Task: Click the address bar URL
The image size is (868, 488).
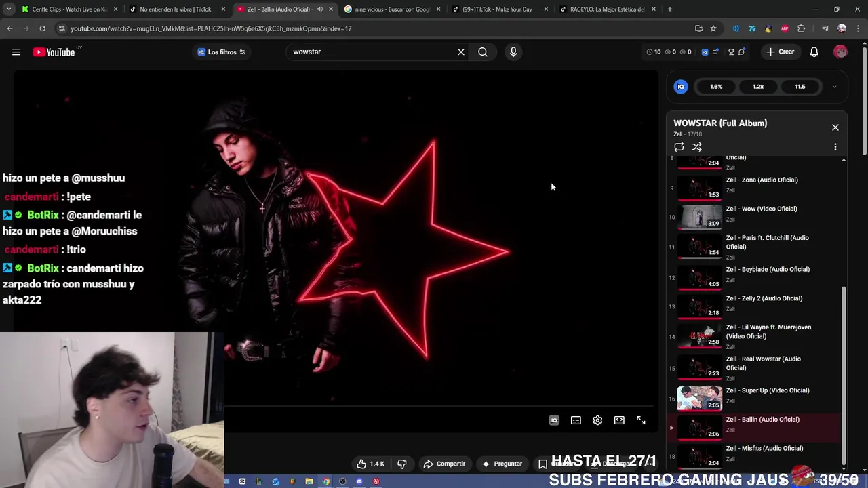Action: [x=211, y=28]
